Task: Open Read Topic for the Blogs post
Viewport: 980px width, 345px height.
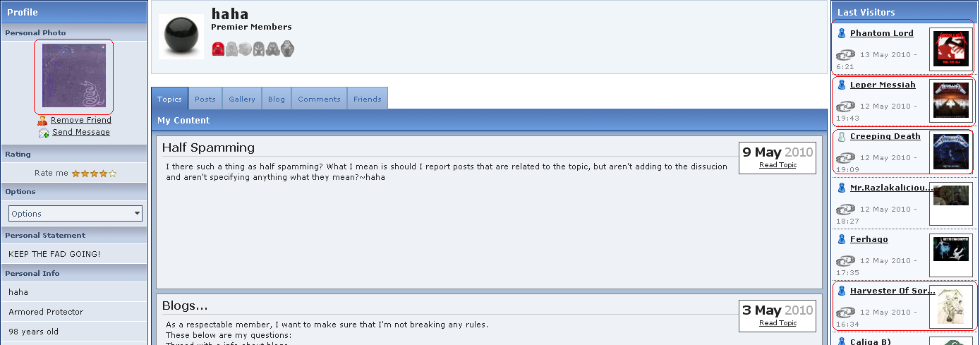Action: 778,323
